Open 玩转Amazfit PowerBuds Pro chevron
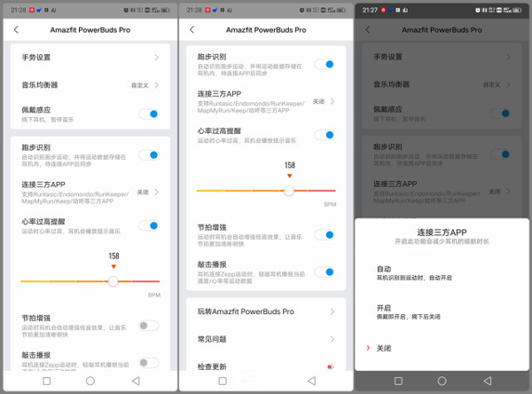Screen dimensions: 532x394 click(332, 311)
